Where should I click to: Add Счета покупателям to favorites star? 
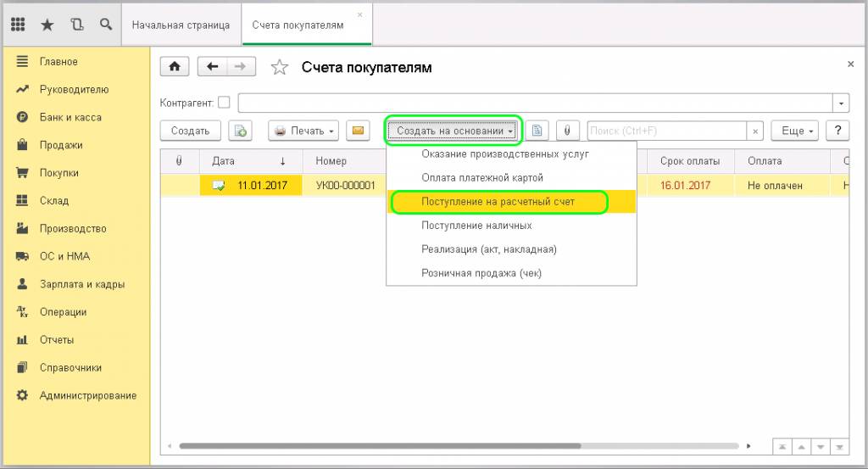(x=280, y=67)
